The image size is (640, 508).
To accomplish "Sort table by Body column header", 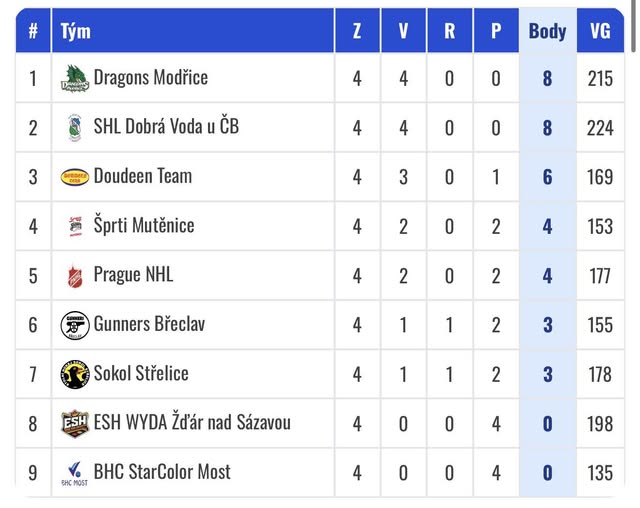I will 547,31.
